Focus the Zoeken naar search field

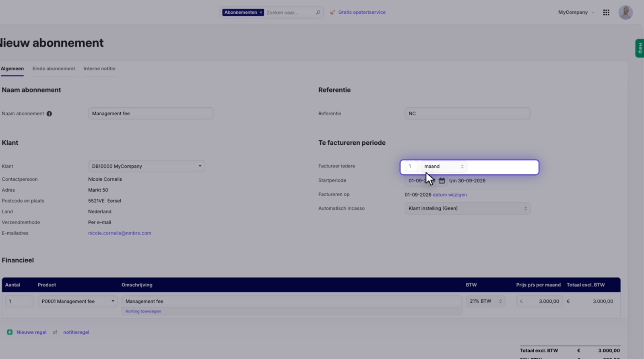click(290, 12)
